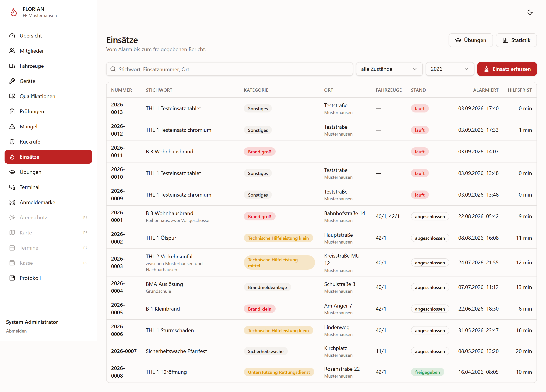Click the ALARMIERT column header

pos(486,90)
